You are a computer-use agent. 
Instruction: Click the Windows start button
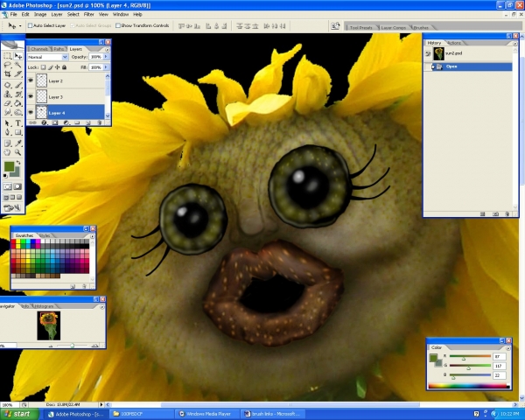19,414
